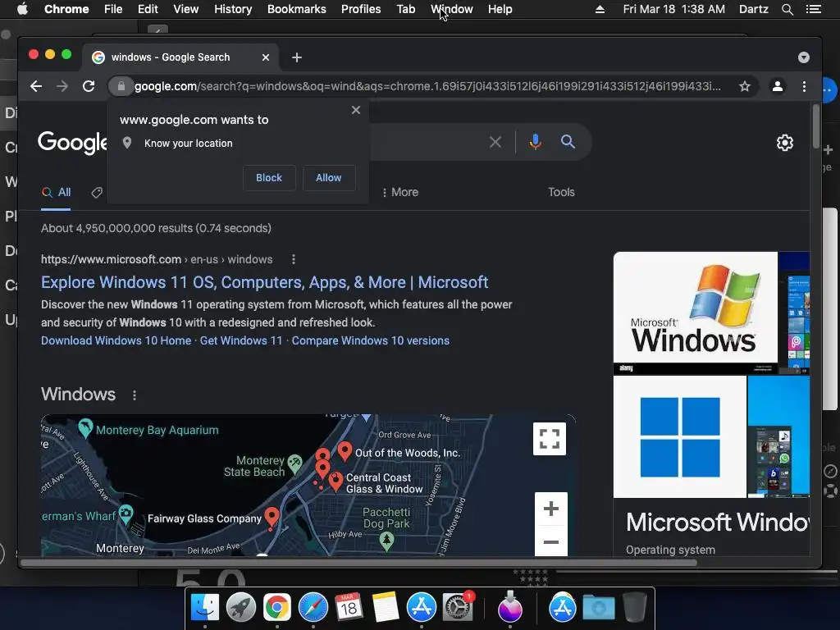Image resolution: width=840 pixels, height=630 pixels.
Task: Expand the map to fullscreen
Action: [x=549, y=439]
